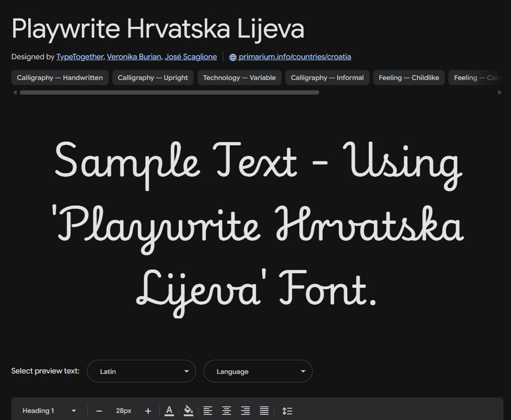Decrease font size with minus button

[99, 411]
